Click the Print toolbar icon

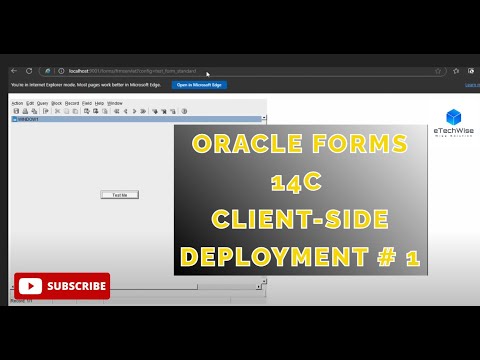pos(25,111)
